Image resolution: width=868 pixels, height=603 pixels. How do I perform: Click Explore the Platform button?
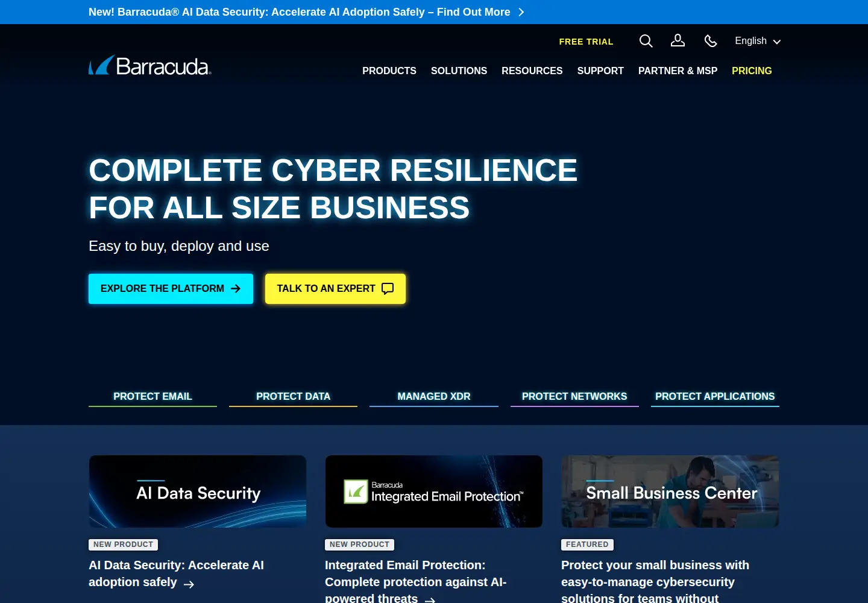171,289
